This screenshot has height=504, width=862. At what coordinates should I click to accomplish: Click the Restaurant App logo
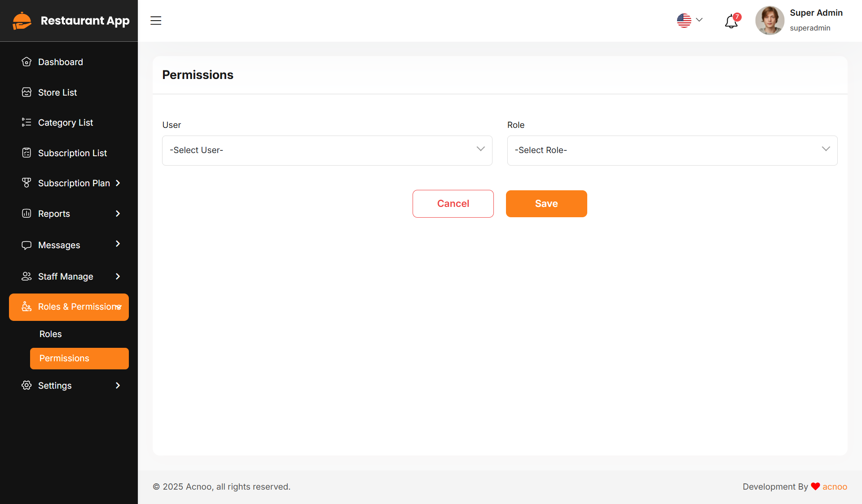(22, 21)
